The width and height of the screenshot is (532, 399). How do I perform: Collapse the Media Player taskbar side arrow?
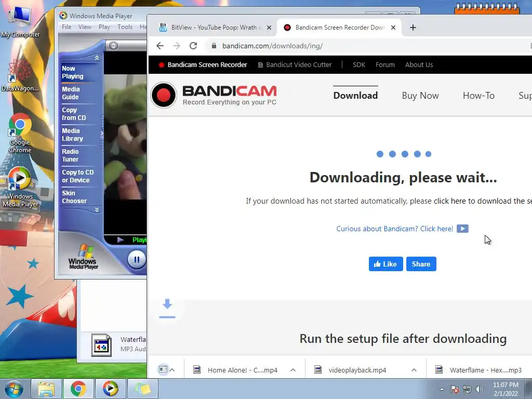pos(102,134)
